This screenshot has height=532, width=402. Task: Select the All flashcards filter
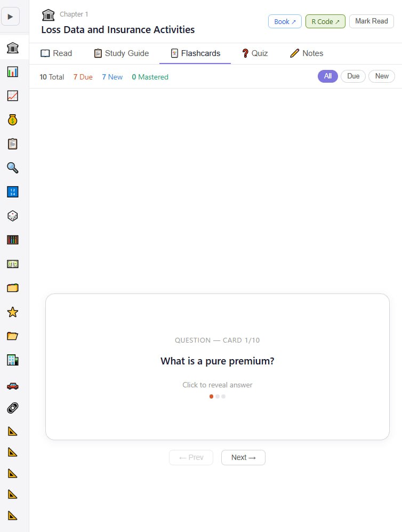click(327, 76)
